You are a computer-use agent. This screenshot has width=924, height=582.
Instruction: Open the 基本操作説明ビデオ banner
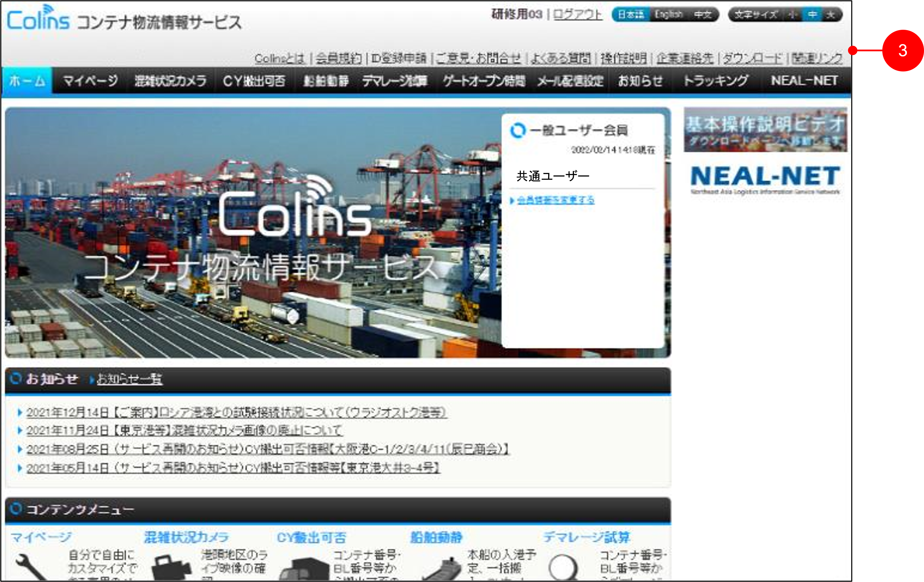(x=765, y=130)
